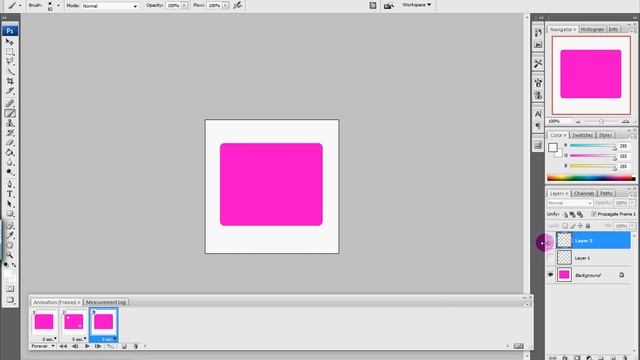Screen dimensions: 640x360
Task: Delete the selected animation frame
Action: 136,346
